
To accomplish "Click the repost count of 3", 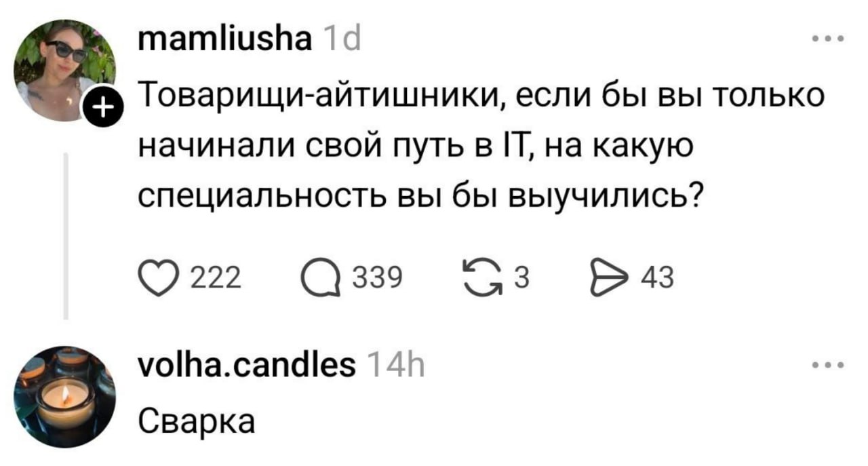I will [x=521, y=278].
